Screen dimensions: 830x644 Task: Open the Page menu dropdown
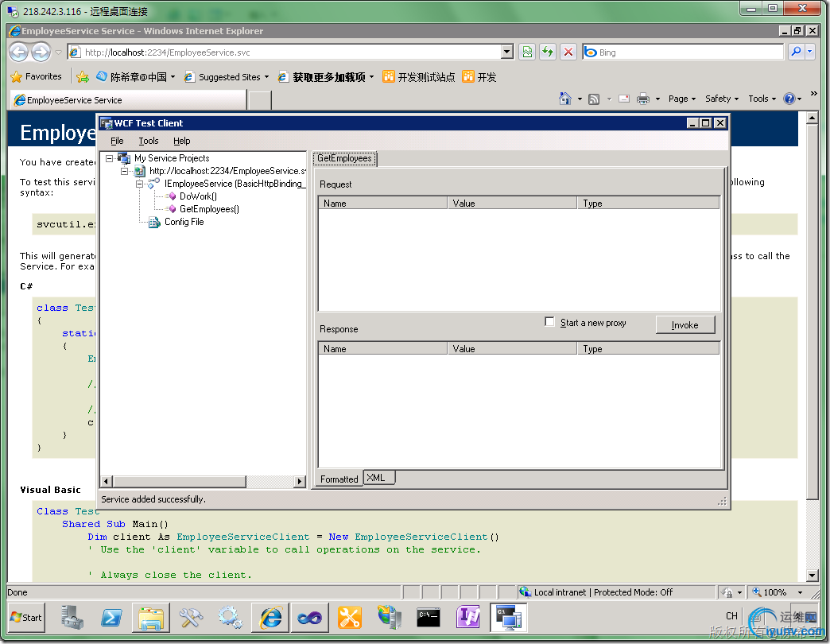(682, 99)
